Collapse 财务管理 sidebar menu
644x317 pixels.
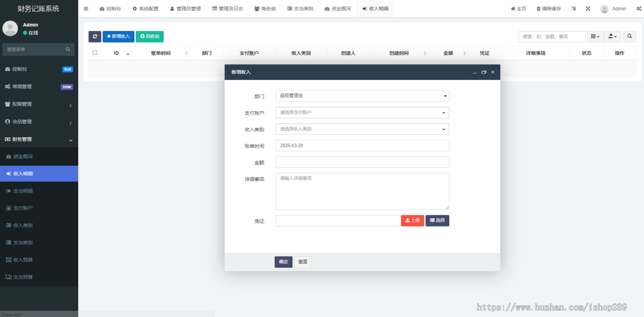click(39, 139)
